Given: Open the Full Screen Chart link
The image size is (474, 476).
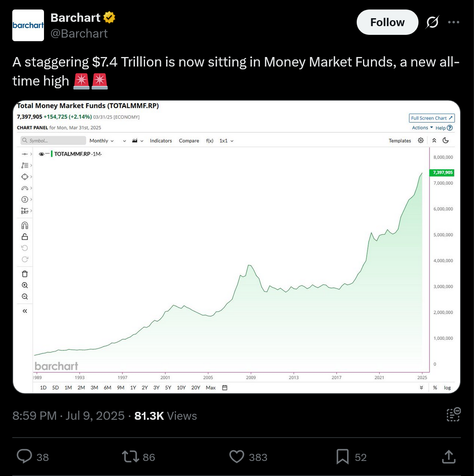Looking at the screenshot, I should tap(432, 118).
